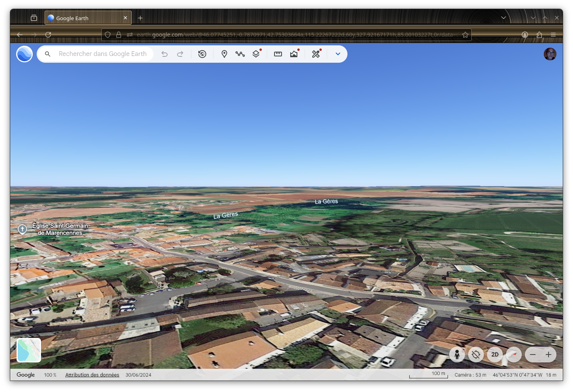Expand the blue toolbar chevron dropdown
The image size is (573, 392).
pyautogui.click(x=338, y=54)
